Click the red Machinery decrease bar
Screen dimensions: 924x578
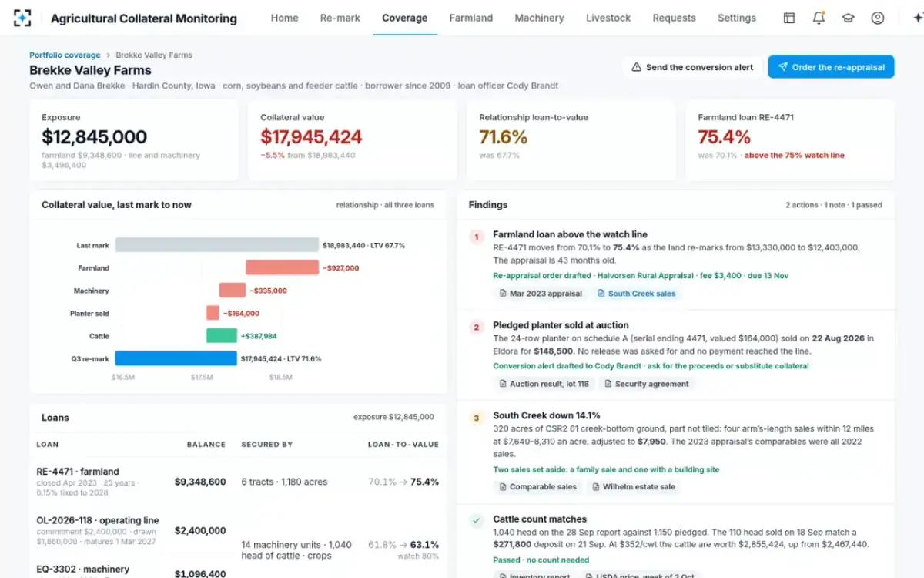tap(233, 291)
